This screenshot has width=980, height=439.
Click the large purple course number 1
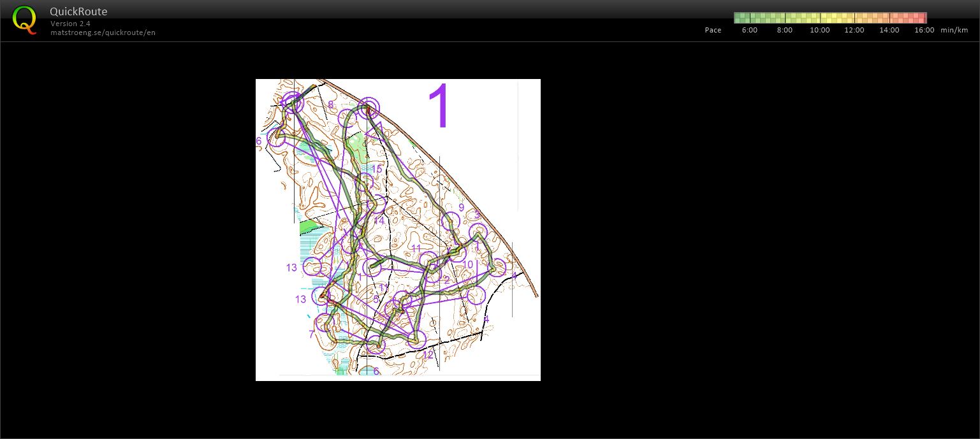(439, 106)
